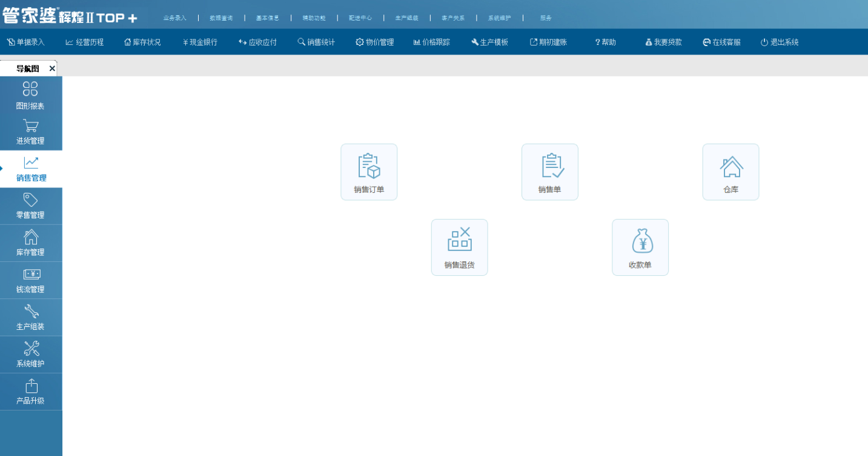Click 退出系统 power button
This screenshot has height=456, width=868.
pyautogui.click(x=780, y=42)
